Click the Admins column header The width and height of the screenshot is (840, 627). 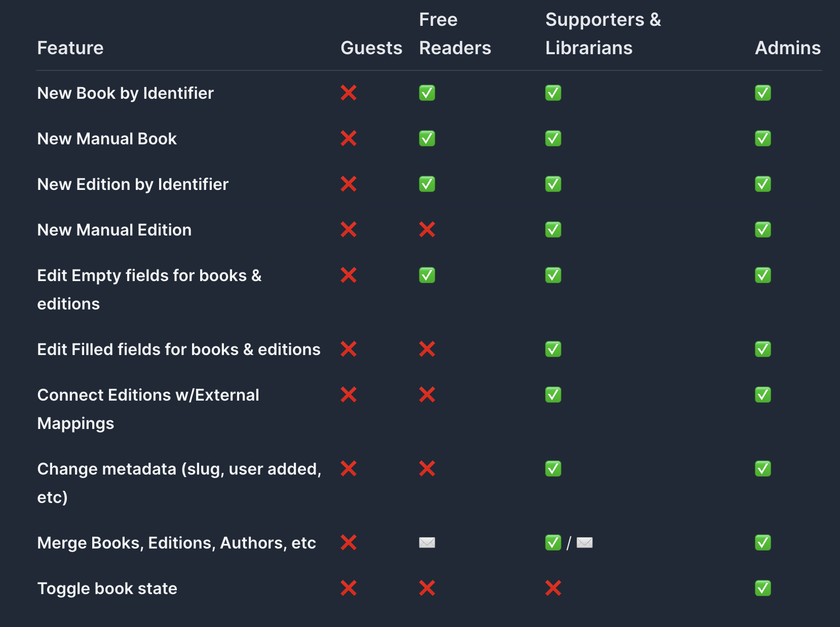[x=788, y=48]
